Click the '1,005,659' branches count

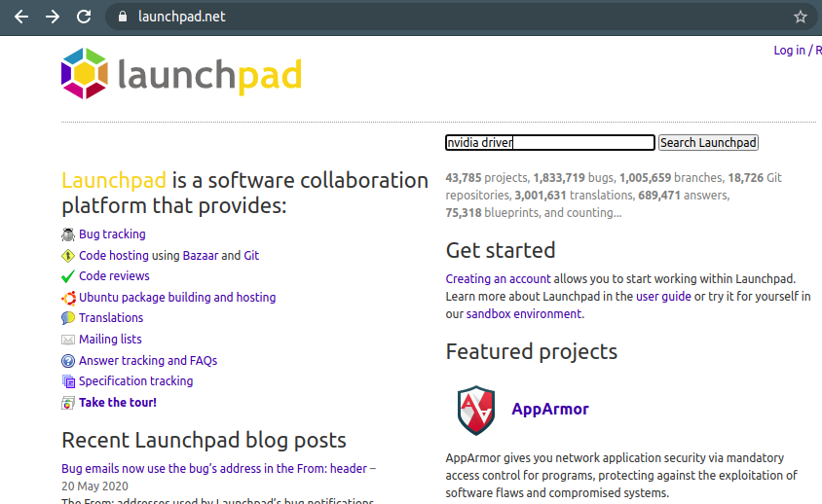[x=645, y=178]
